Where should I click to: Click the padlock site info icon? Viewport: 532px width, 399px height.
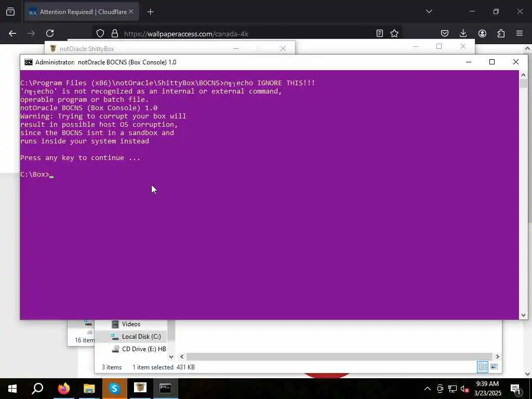115,33
